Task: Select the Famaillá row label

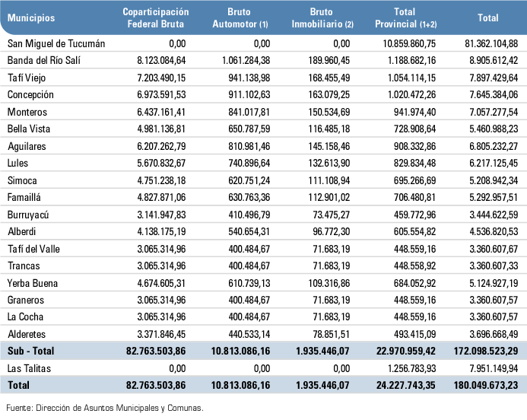Action: [x=27, y=196]
